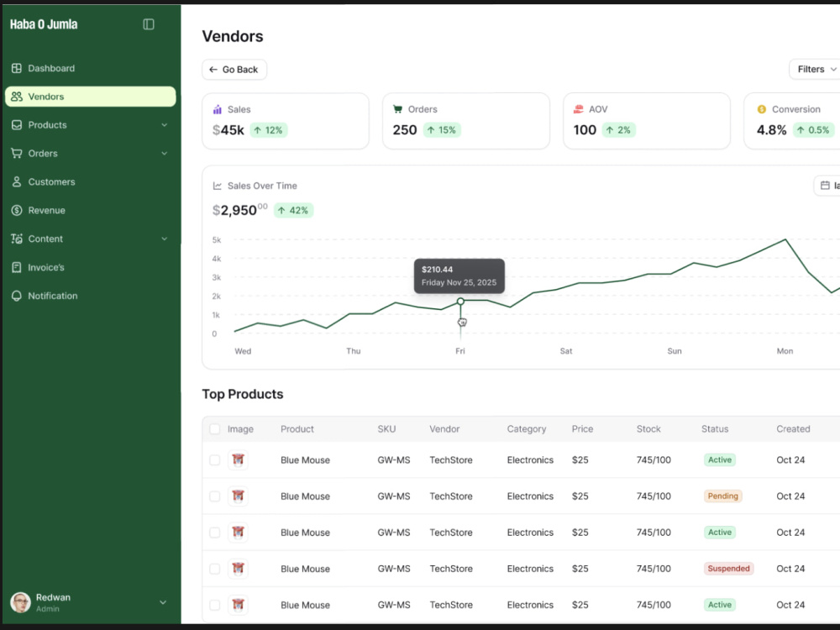Click the product thumbnail in Suspended row
The width and height of the screenshot is (840, 630).
pyautogui.click(x=238, y=569)
